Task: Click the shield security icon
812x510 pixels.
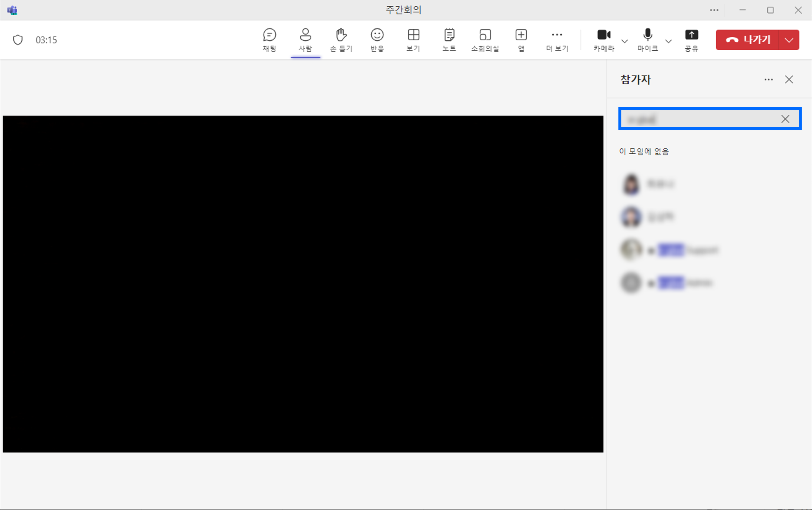Action: coord(18,40)
